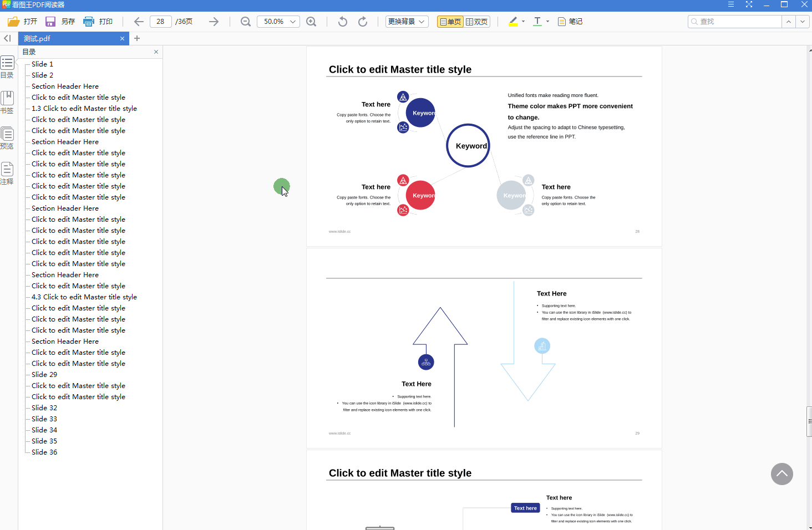Click the 查找 search box
Viewport: 812px width, 530px height.
[x=735, y=22]
